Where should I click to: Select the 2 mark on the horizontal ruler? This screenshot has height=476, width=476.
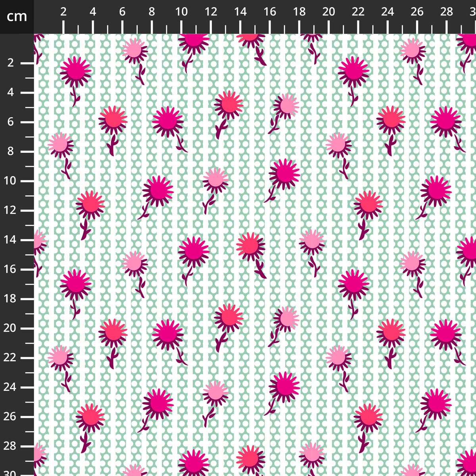point(63,12)
